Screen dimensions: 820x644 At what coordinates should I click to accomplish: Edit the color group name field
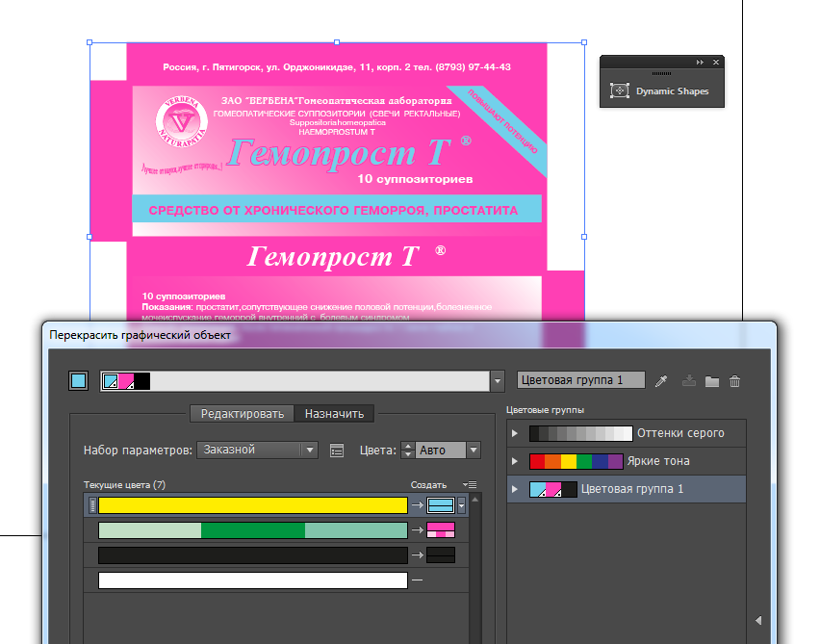(580, 380)
